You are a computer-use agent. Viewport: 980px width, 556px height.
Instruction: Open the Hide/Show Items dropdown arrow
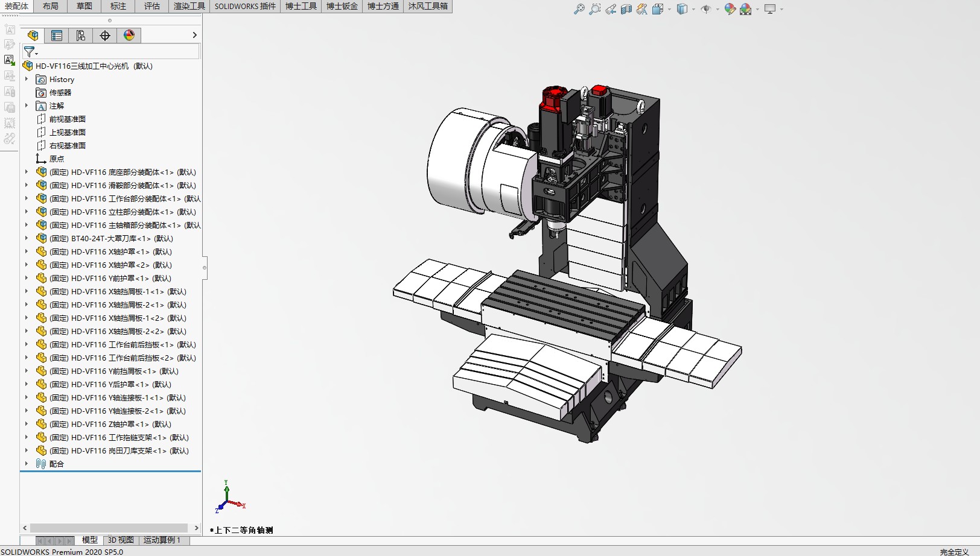pyautogui.click(x=717, y=10)
